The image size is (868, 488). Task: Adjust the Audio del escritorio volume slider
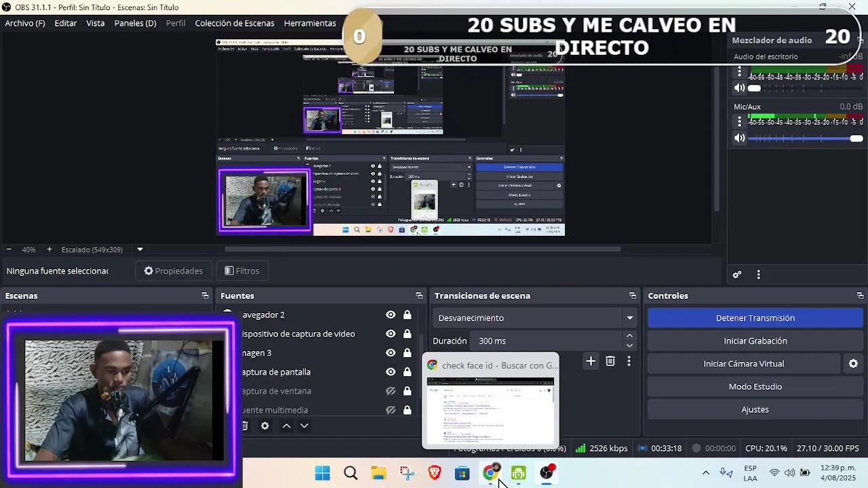[x=806, y=87]
